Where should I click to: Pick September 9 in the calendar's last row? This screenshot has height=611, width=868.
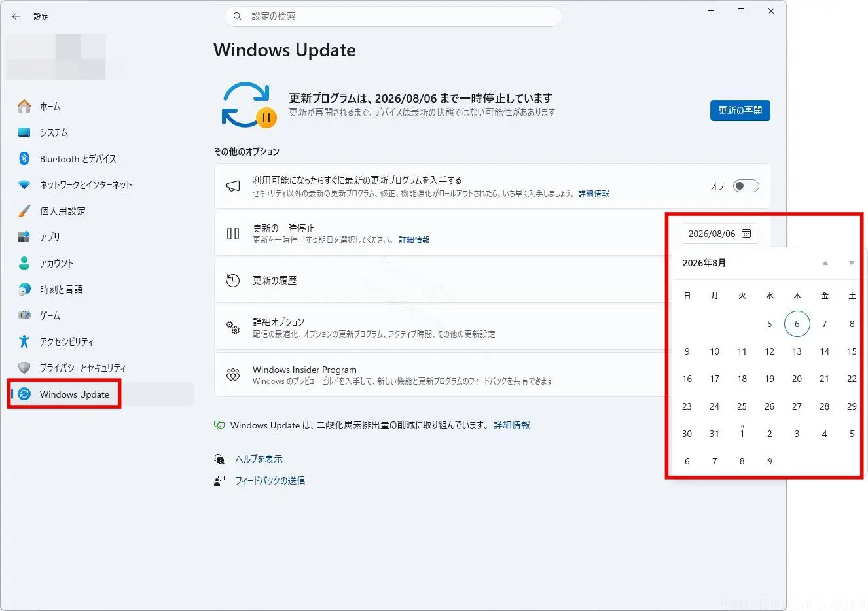pyautogui.click(x=769, y=461)
